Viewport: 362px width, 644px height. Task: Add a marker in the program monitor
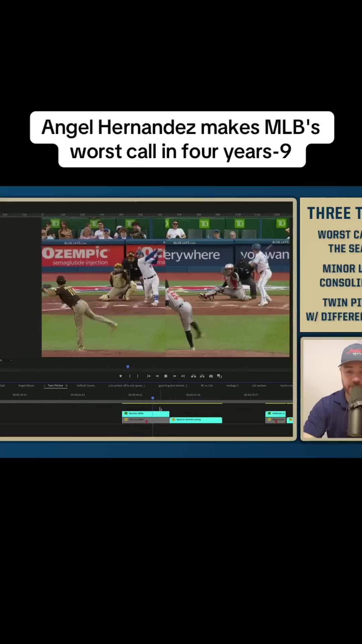[x=121, y=376]
